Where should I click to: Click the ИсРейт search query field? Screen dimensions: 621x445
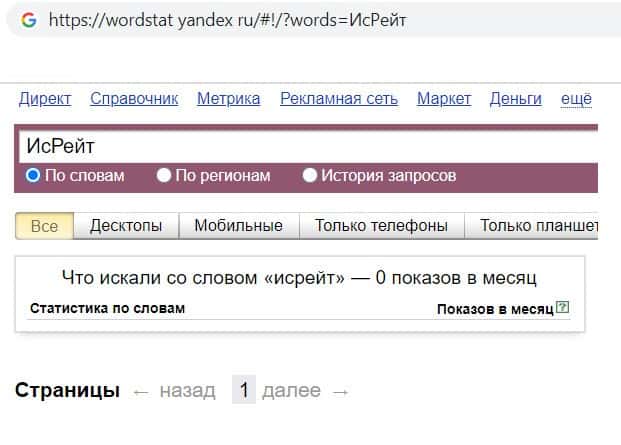[x=309, y=146]
